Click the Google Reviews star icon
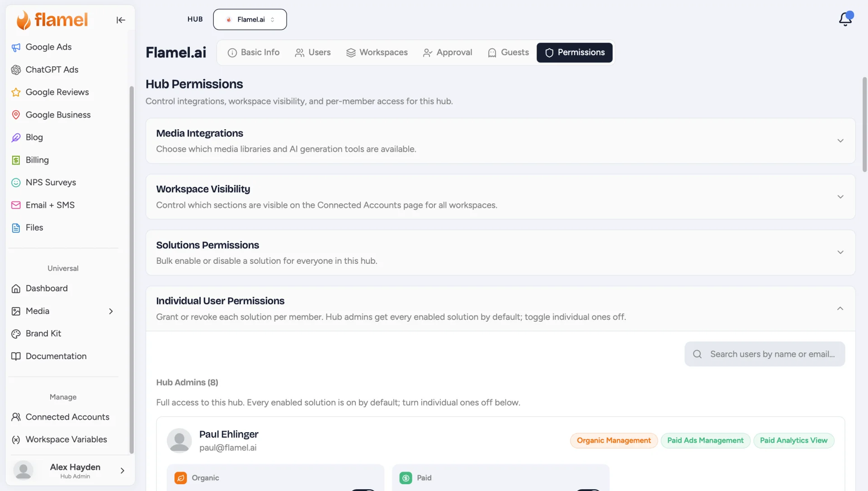Image resolution: width=868 pixels, height=491 pixels. coord(16,92)
